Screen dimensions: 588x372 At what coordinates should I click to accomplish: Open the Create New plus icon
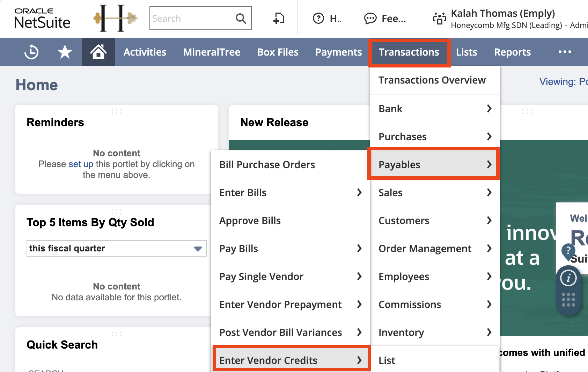279,18
